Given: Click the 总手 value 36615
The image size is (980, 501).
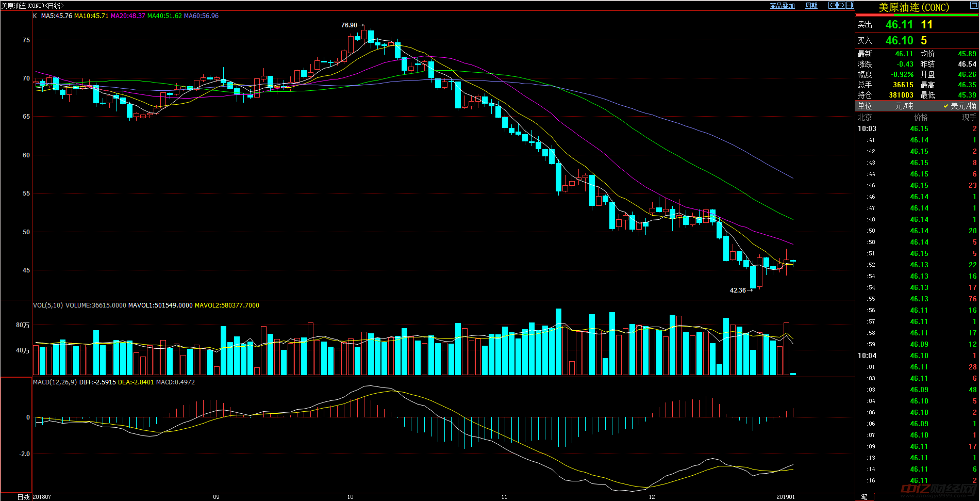Looking at the screenshot, I should [x=903, y=85].
